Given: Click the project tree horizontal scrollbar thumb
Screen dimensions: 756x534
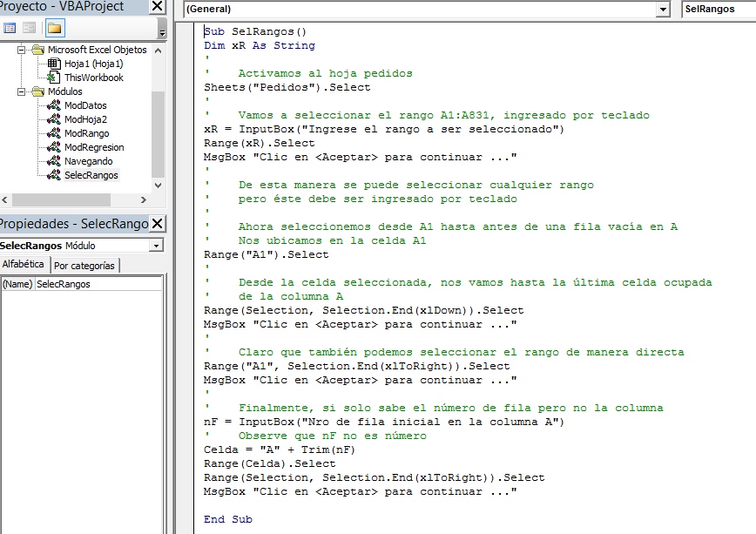Looking at the screenshot, I should click(61, 199).
